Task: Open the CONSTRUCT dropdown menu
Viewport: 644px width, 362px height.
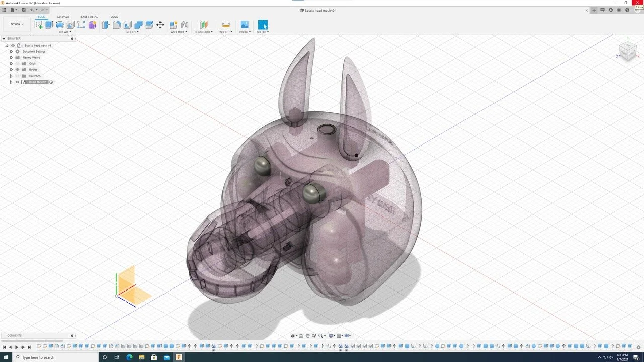Action: [x=204, y=32]
